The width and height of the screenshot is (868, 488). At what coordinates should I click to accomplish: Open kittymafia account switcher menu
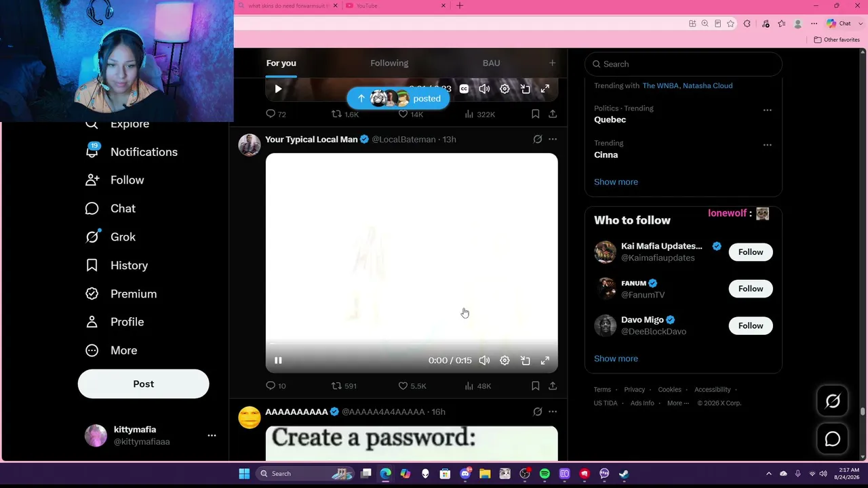(212, 436)
